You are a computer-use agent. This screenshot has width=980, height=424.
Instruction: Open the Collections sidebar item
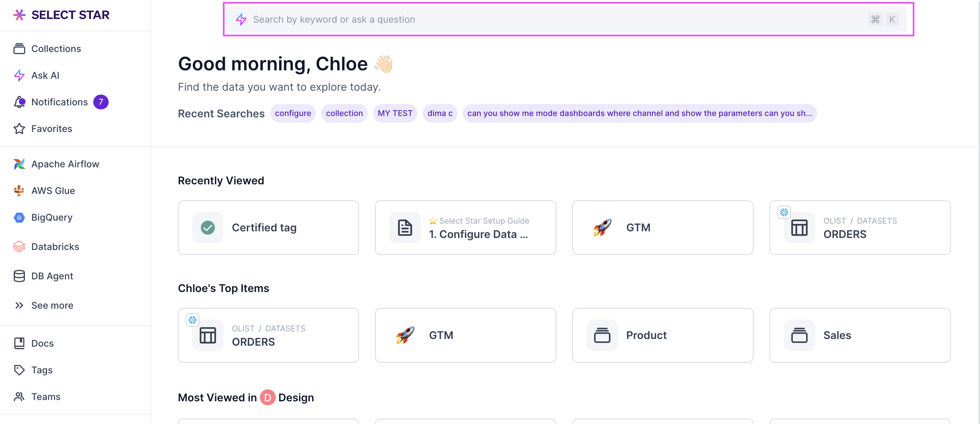coord(56,49)
